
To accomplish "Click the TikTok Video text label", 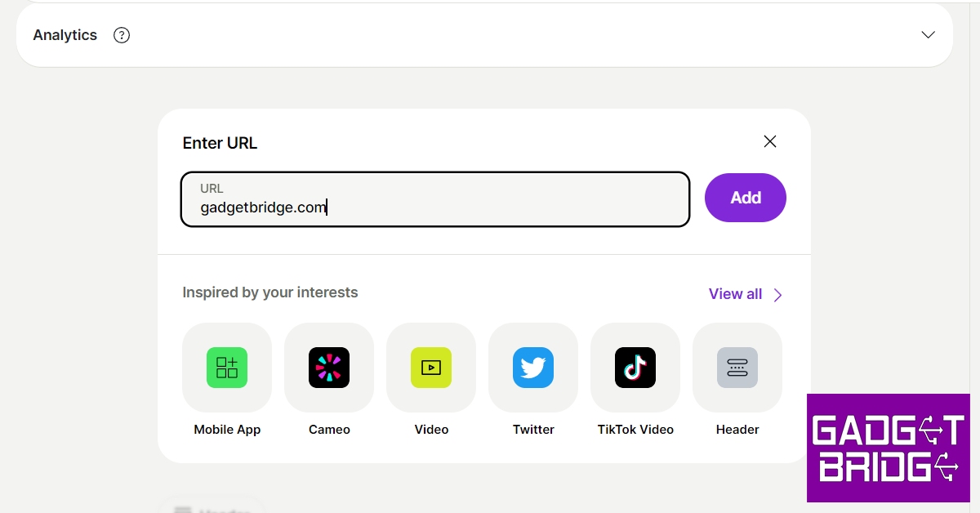I will click(635, 430).
